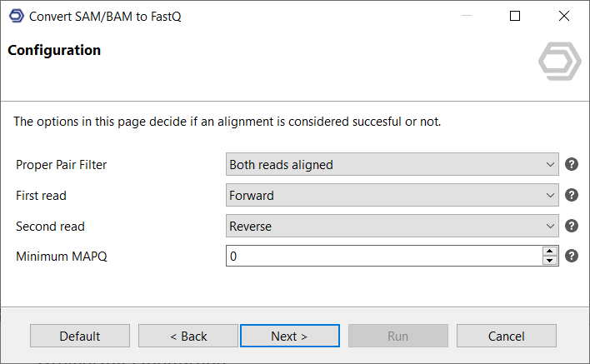
Task: Maximize the wizard window
Action: (515, 16)
